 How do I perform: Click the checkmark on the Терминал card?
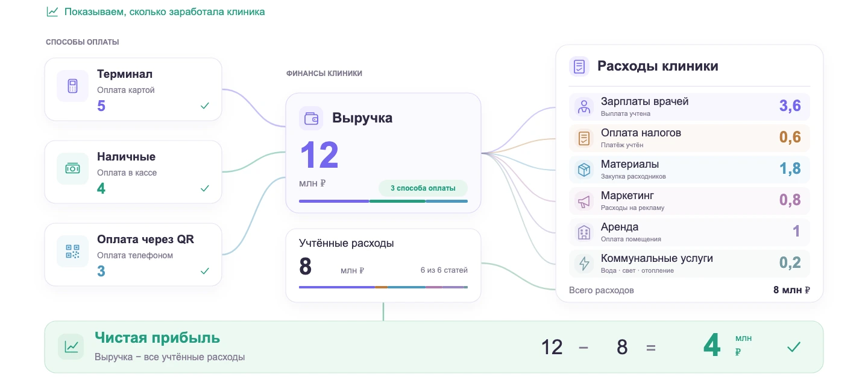point(205,106)
